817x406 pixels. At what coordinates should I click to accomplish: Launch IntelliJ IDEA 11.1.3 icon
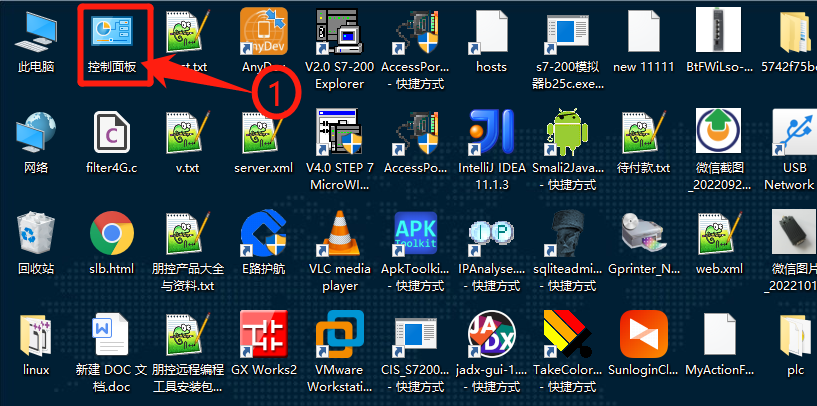click(x=492, y=134)
